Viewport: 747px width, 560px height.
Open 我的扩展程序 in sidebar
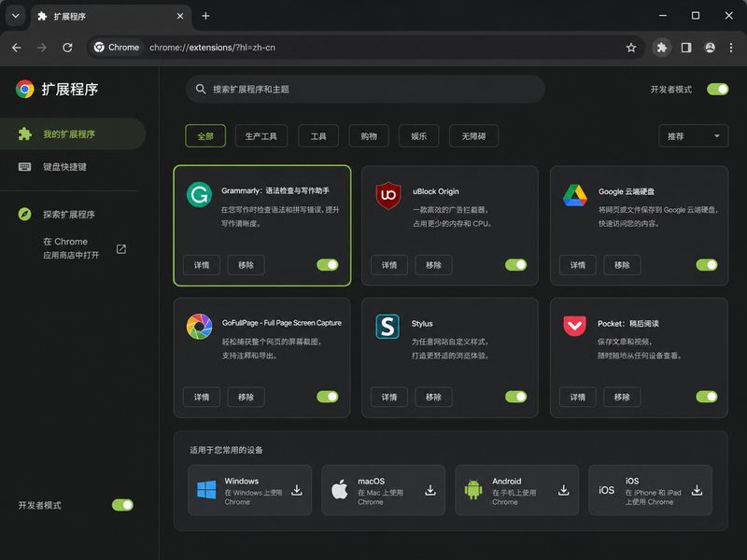pos(73,133)
